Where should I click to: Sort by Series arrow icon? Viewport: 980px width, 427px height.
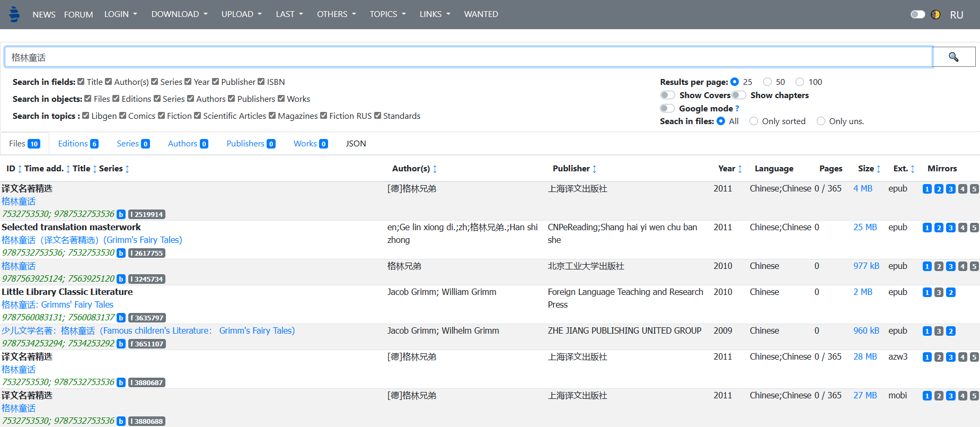click(x=127, y=169)
